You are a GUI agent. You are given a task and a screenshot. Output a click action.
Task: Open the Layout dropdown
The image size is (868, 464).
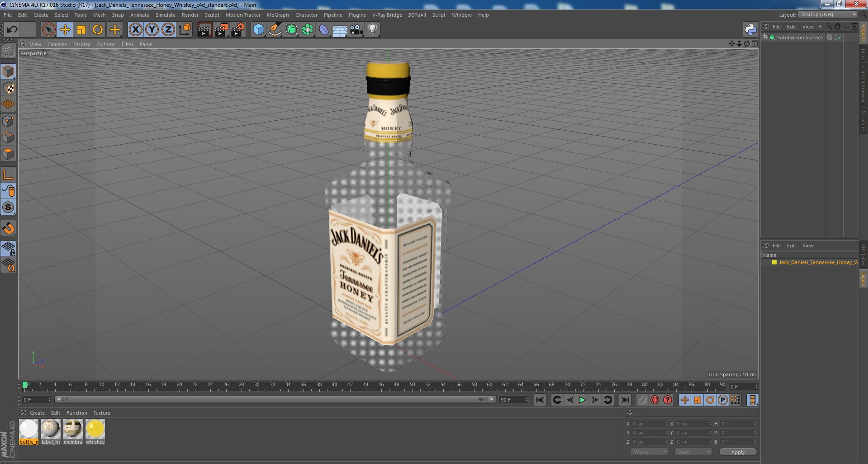tap(828, 14)
